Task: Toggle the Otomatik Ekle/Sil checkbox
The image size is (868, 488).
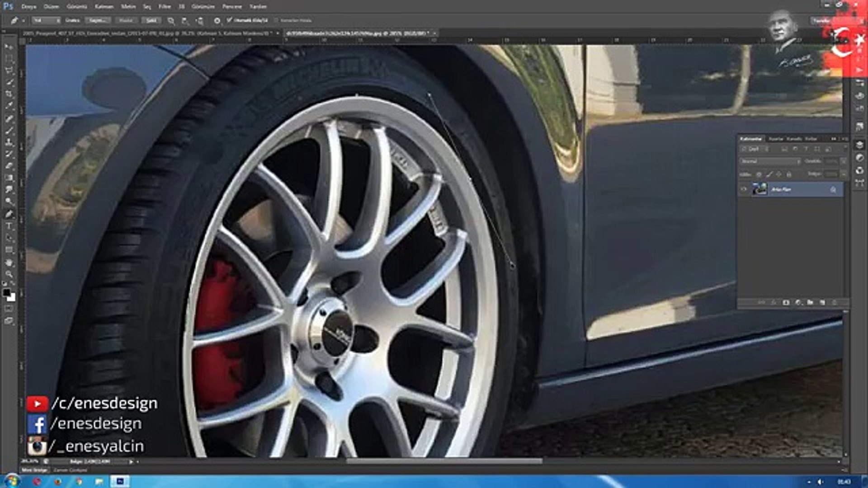Action: pyautogui.click(x=229, y=20)
